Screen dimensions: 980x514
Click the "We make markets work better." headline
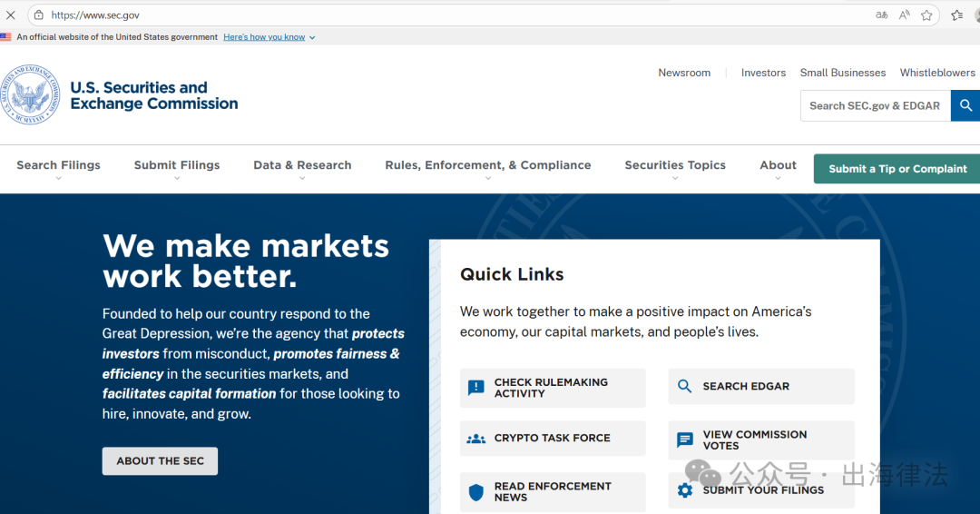point(246,261)
